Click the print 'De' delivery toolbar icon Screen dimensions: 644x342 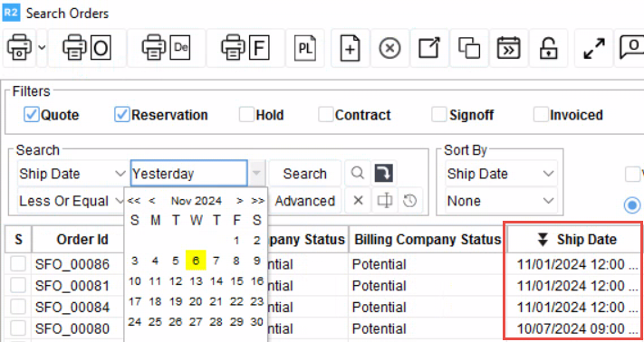coord(166,48)
